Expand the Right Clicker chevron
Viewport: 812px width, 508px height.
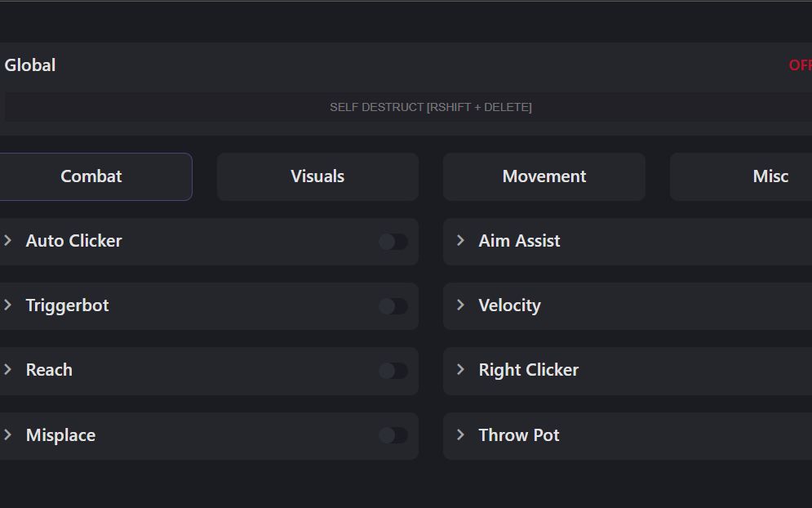pyautogui.click(x=460, y=370)
